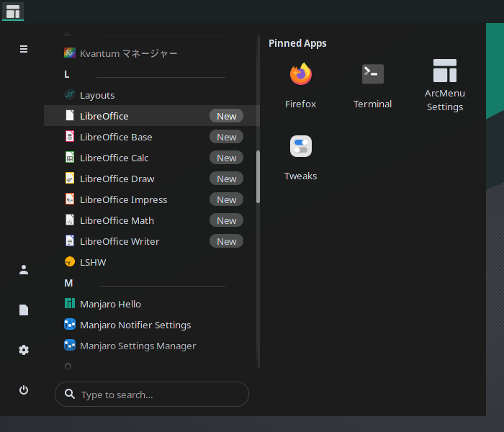Click the LibreOffice Calc icon

(x=70, y=157)
